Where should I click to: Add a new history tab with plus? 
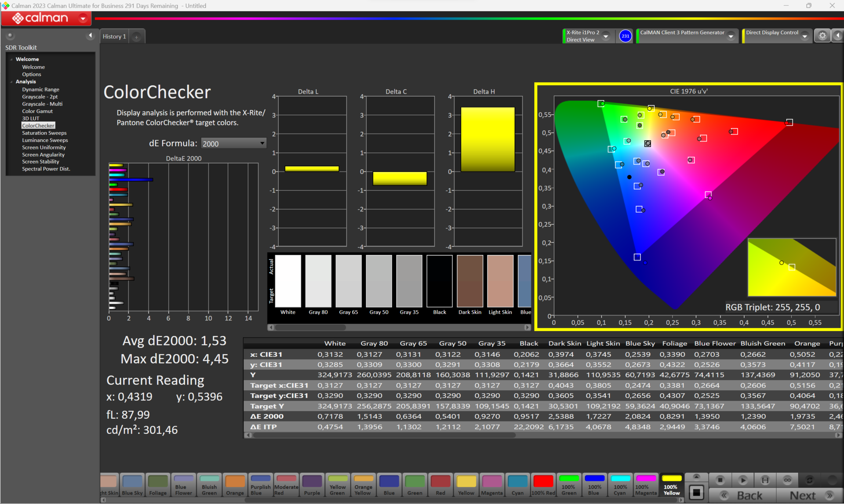[x=136, y=37]
